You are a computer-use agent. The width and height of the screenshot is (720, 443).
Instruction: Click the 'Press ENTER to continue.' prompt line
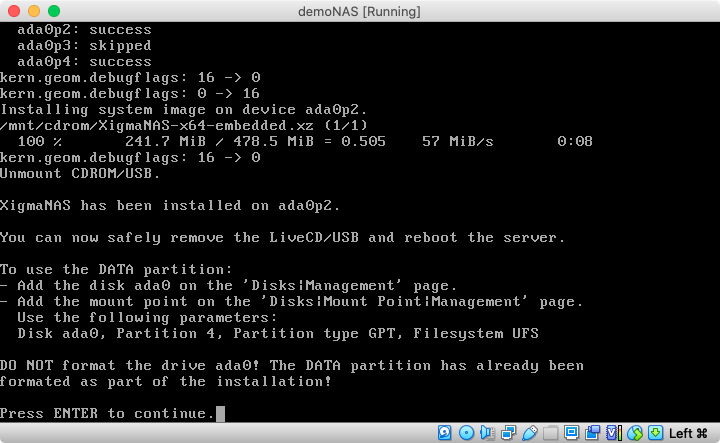click(107, 414)
